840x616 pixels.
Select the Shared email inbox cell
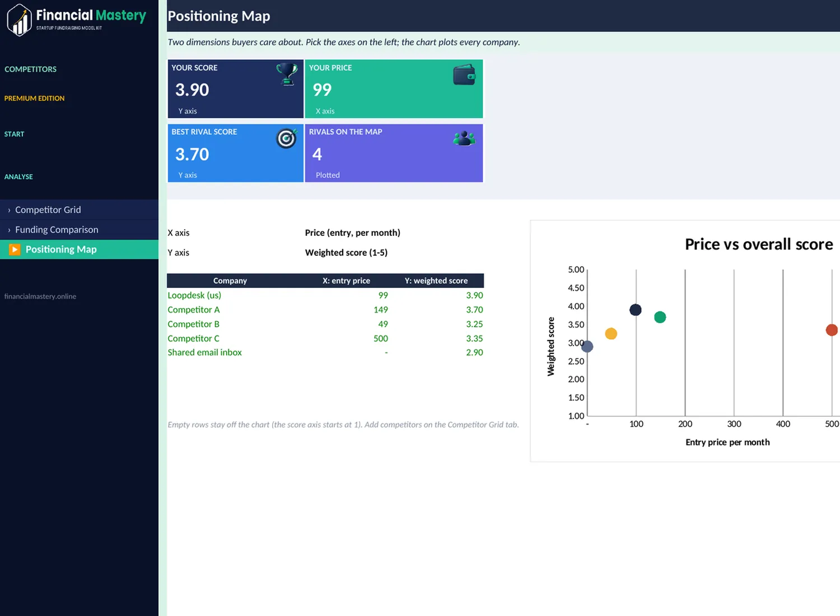[x=204, y=353]
